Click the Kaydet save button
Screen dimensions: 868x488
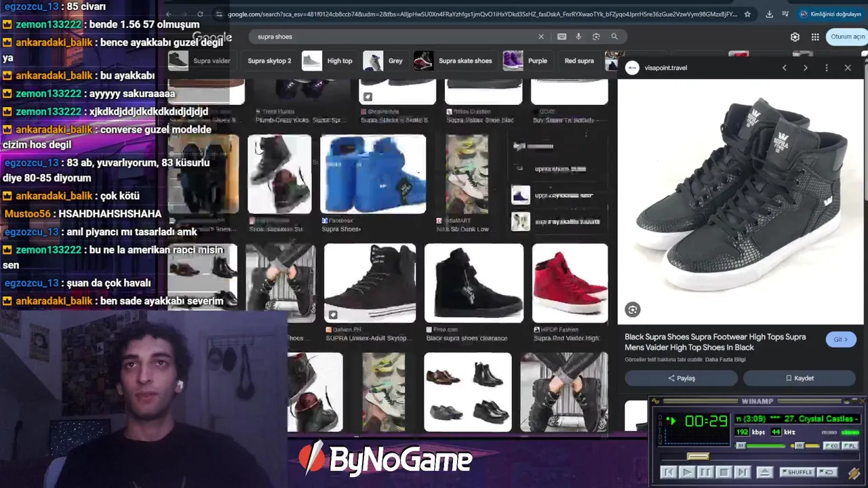(800, 378)
